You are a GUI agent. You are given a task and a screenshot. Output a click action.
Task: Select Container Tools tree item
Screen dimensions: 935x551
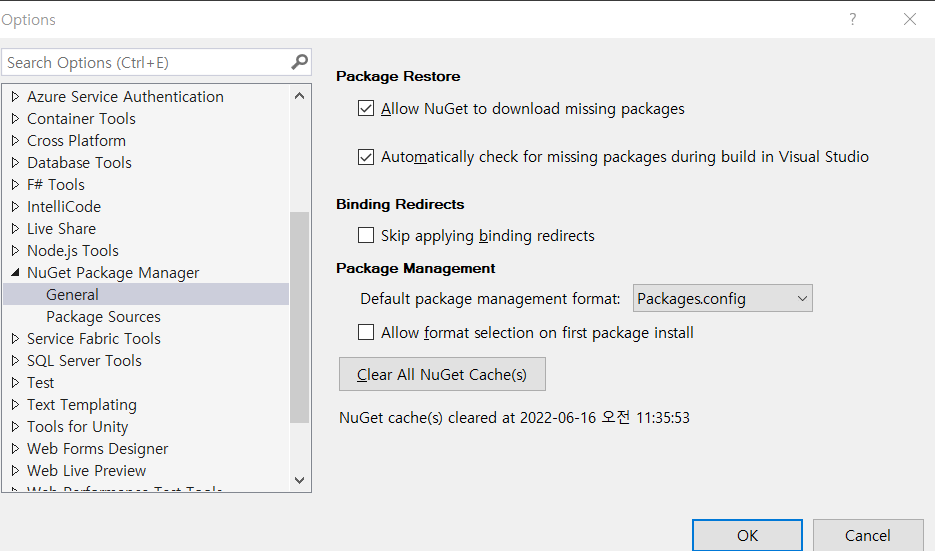coord(81,118)
